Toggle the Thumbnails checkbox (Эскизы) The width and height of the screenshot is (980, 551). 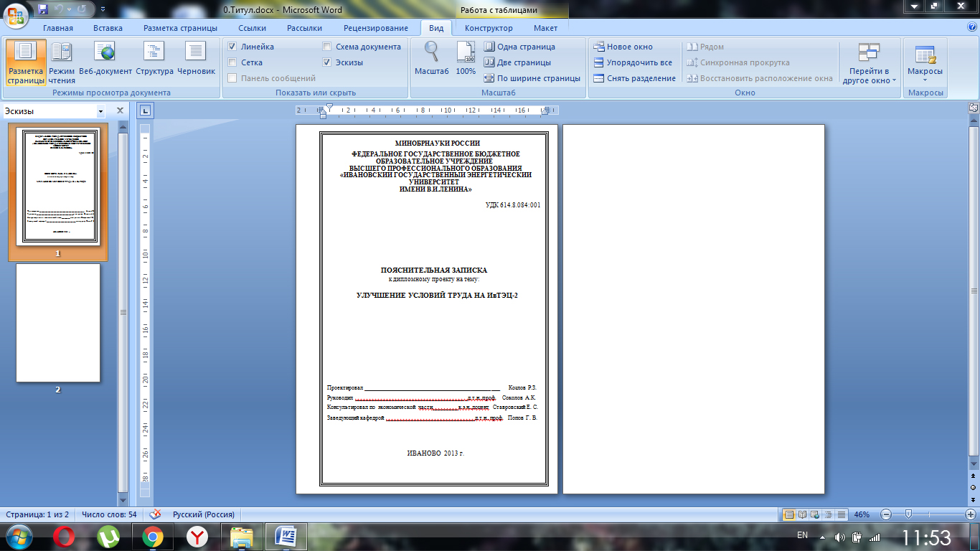pos(343,62)
